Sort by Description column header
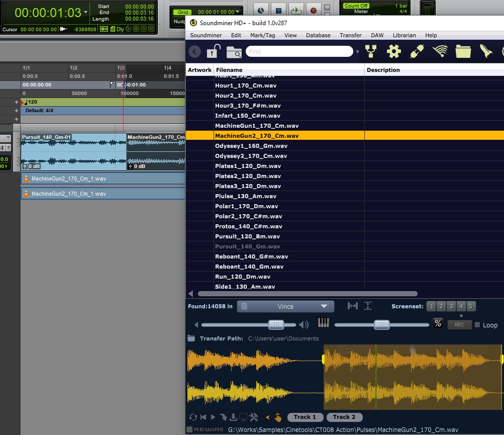Image resolution: width=504 pixels, height=435 pixels. [x=434, y=70]
